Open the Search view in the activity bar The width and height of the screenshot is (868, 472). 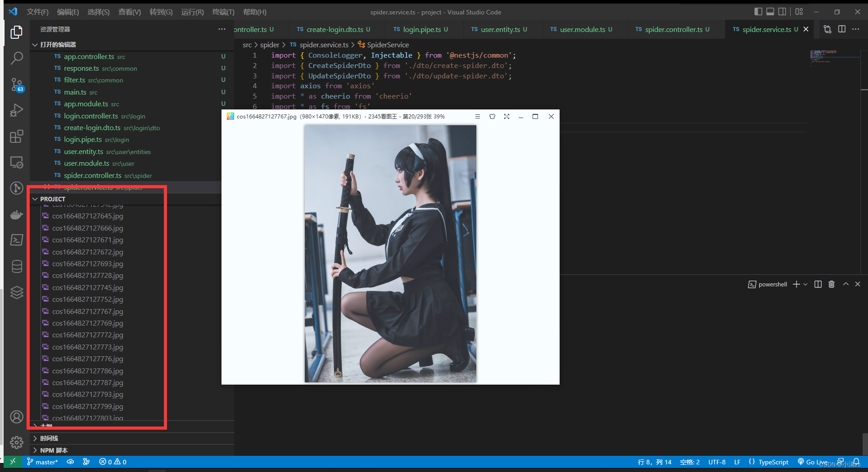(x=17, y=58)
